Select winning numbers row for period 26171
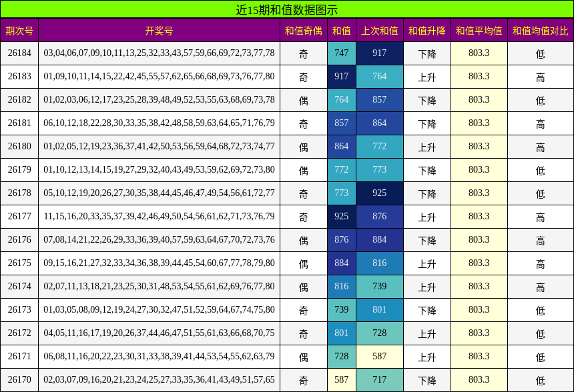Viewport: 574px width, 392px height. coord(160,357)
